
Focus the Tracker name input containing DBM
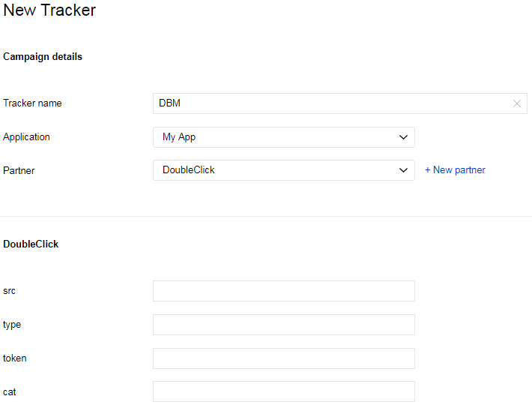(330, 103)
